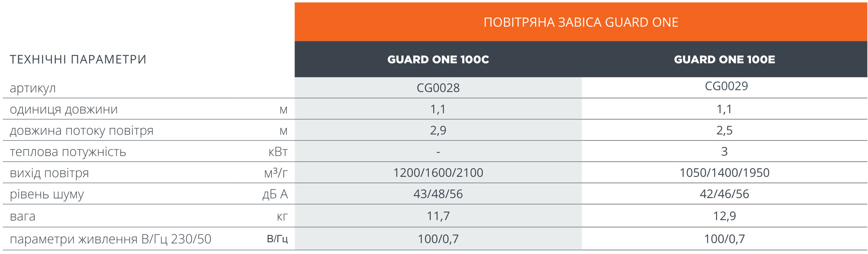This screenshot has height=254, width=868.
Task: Click the orange ПОВІТРЯНА ЗАВІСА GUARD ONE header
Action: click(x=581, y=22)
